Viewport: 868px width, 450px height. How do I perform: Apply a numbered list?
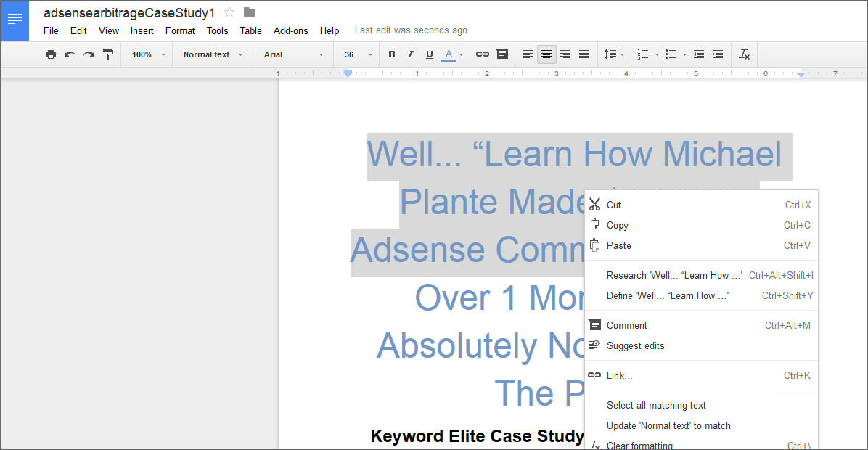[x=643, y=54]
